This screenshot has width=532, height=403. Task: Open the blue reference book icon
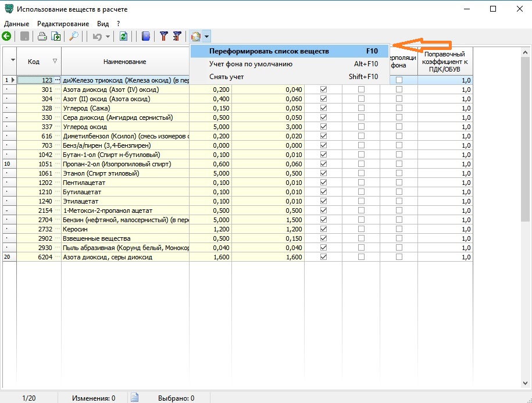(x=146, y=37)
